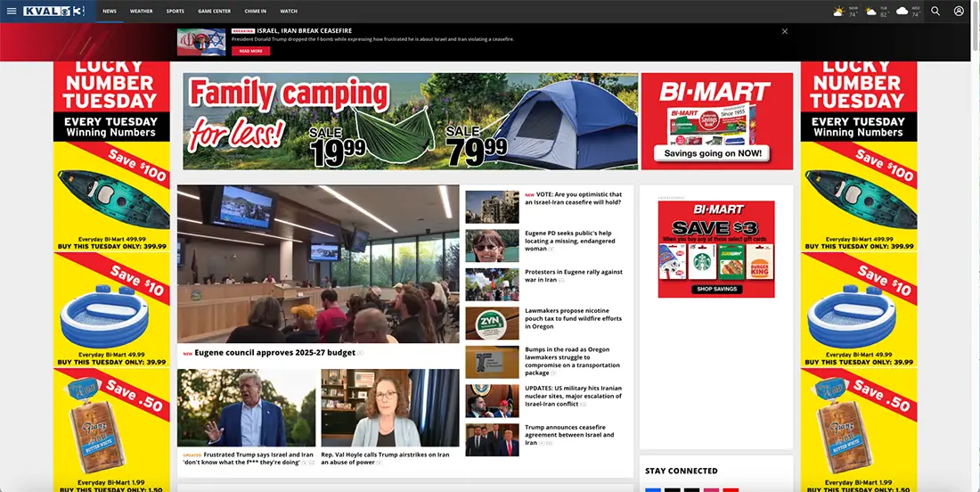Open Protesters in Eugene rally story
This screenshot has width=980, height=492.
tap(574, 275)
